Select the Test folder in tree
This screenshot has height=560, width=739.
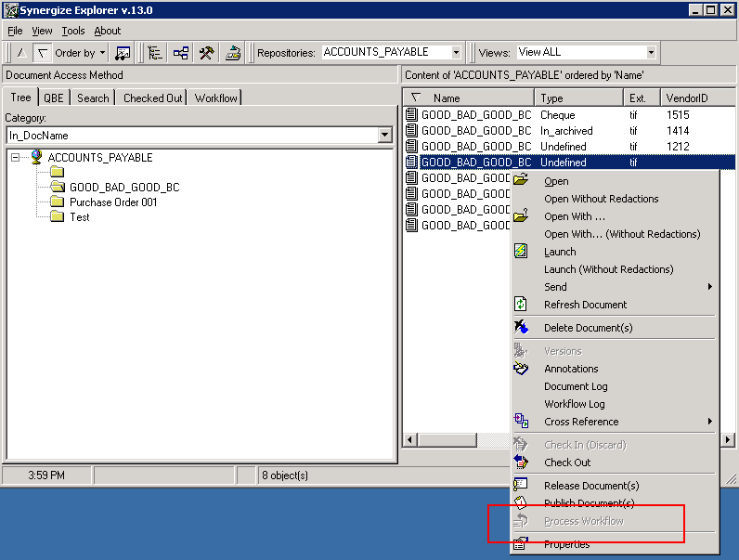pos(70,216)
